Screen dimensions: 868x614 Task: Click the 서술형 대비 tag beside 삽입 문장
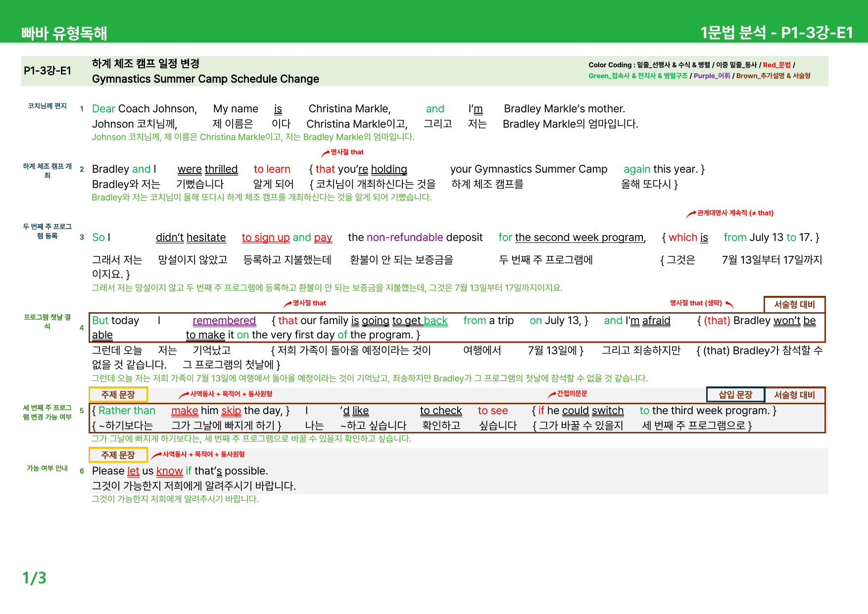(794, 394)
